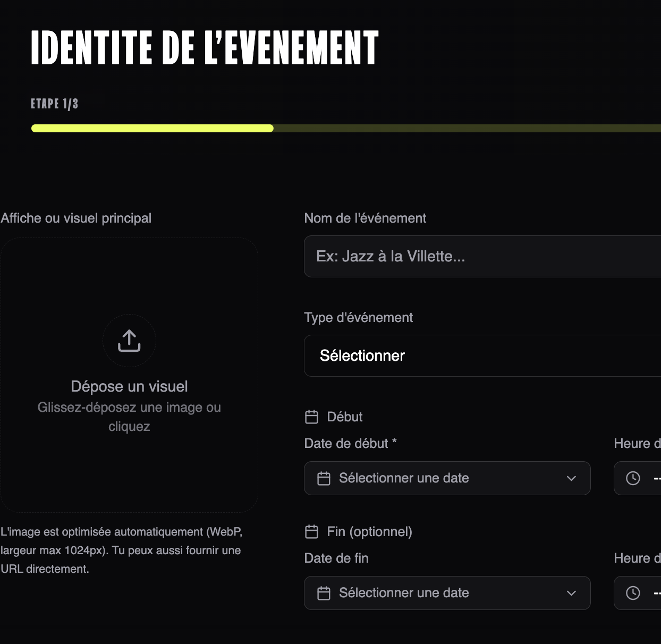
Task: Focus the Nom de l'événement text field
Action: click(482, 256)
